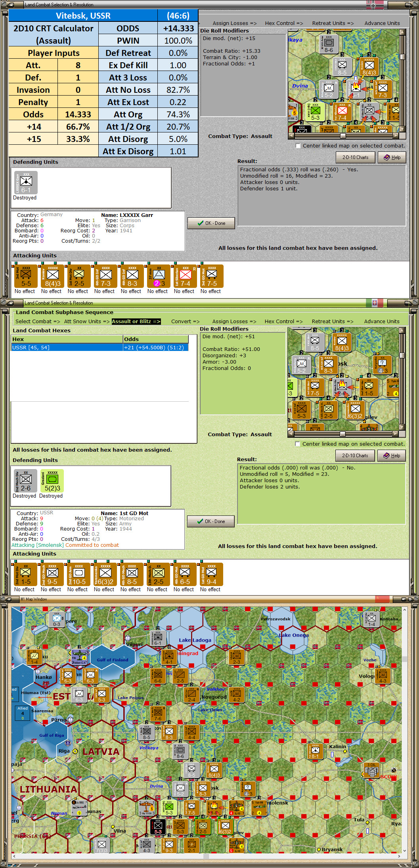Viewport: 419px width, 868px height.
Task: Pick the 2nd Mot Div 1-5 attacking unit
Action: pyautogui.click(x=25, y=574)
